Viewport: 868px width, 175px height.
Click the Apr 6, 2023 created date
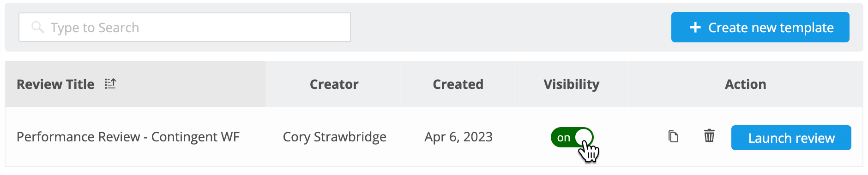(458, 137)
